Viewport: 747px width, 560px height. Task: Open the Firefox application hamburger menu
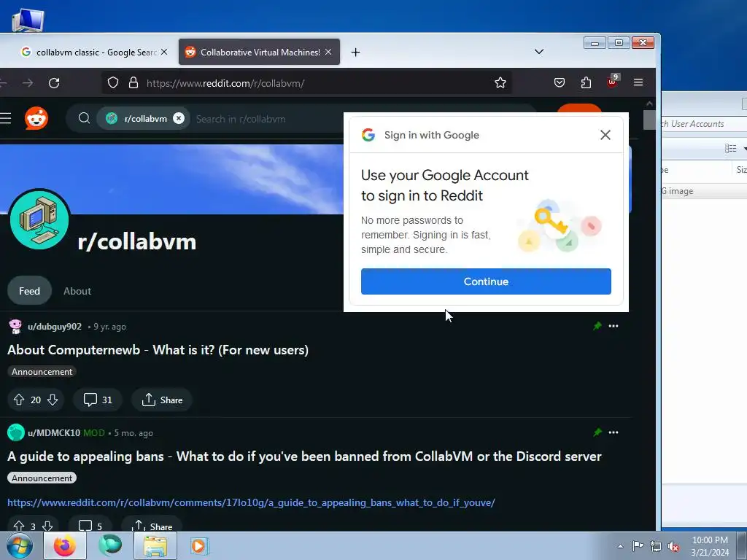tap(638, 82)
